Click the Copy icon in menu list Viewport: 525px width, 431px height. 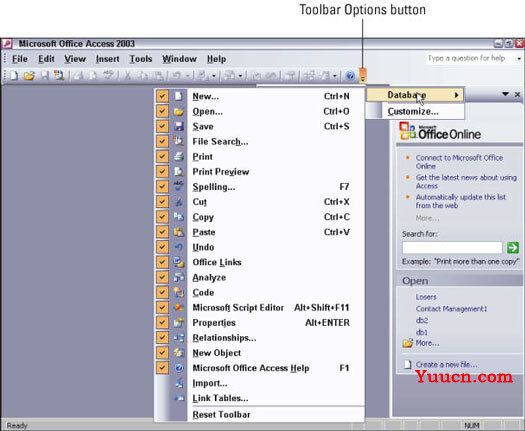(x=179, y=217)
